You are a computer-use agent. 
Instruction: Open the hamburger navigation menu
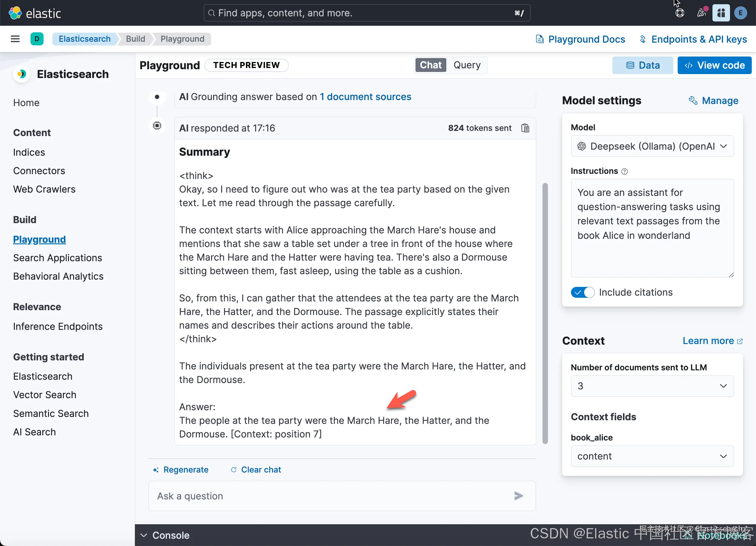tap(15, 39)
